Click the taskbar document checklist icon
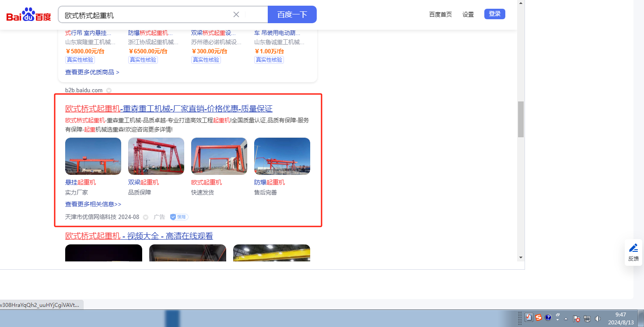This screenshot has height=327, width=644. (x=529, y=318)
